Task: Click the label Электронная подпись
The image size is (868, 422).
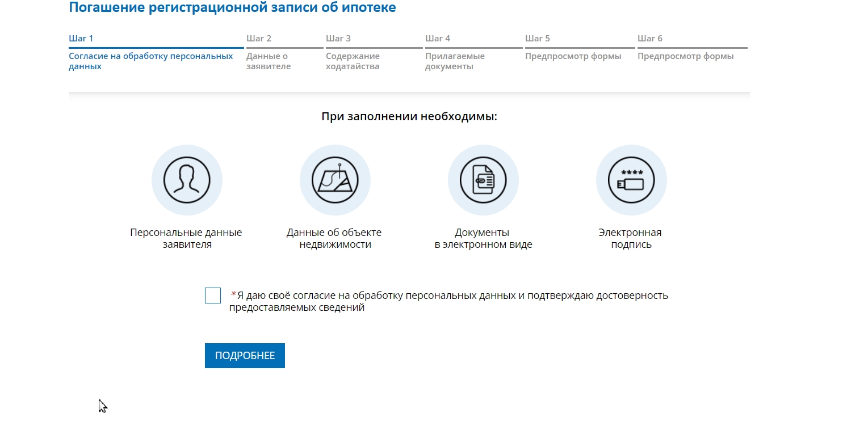Action: point(631,239)
